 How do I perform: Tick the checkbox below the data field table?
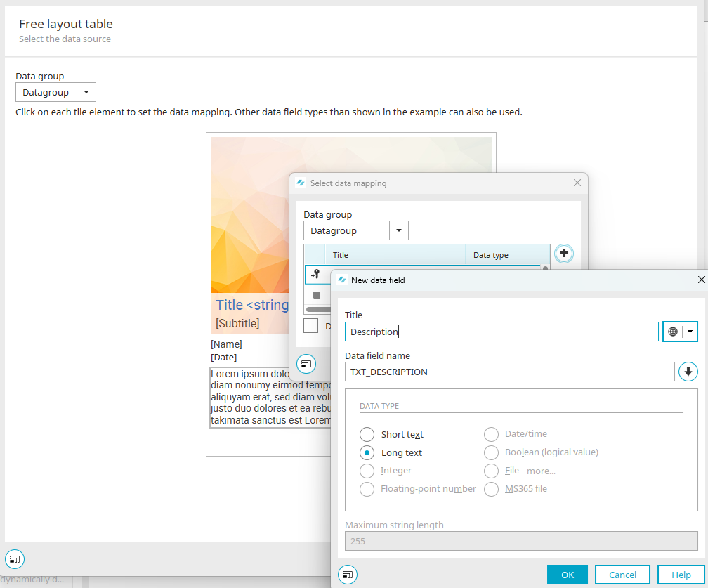click(x=311, y=326)
